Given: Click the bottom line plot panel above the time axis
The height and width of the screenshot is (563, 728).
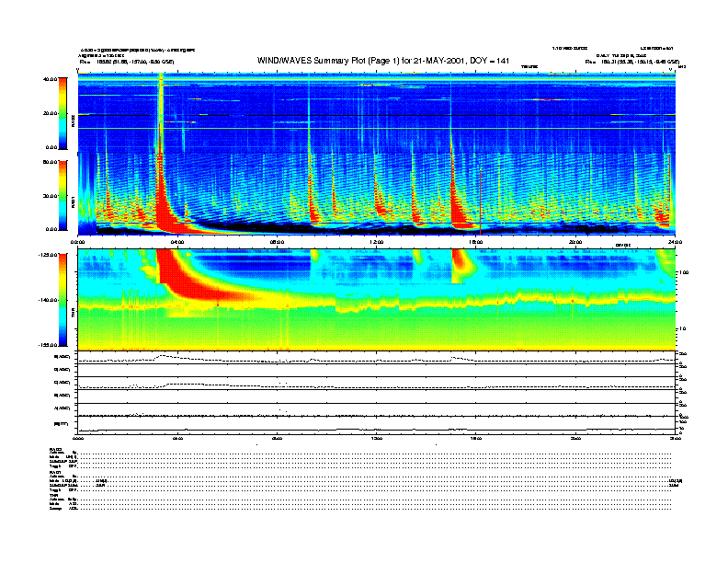Looking at the screenshot, I should [377, 425].
